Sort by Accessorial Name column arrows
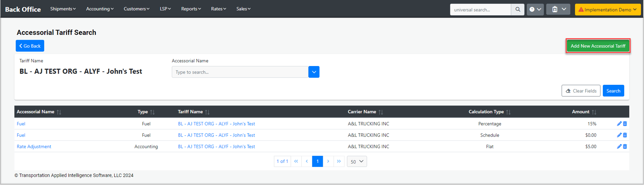 59,112
